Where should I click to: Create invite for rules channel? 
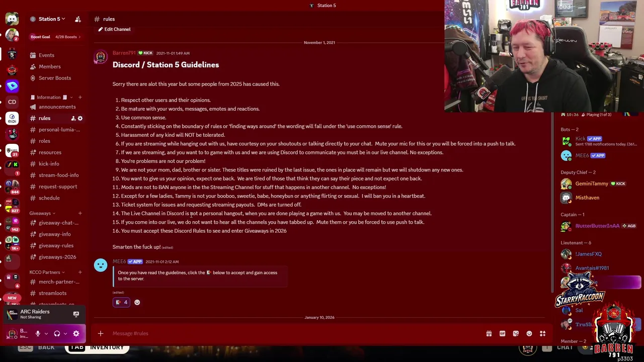(x=73, y=119)
